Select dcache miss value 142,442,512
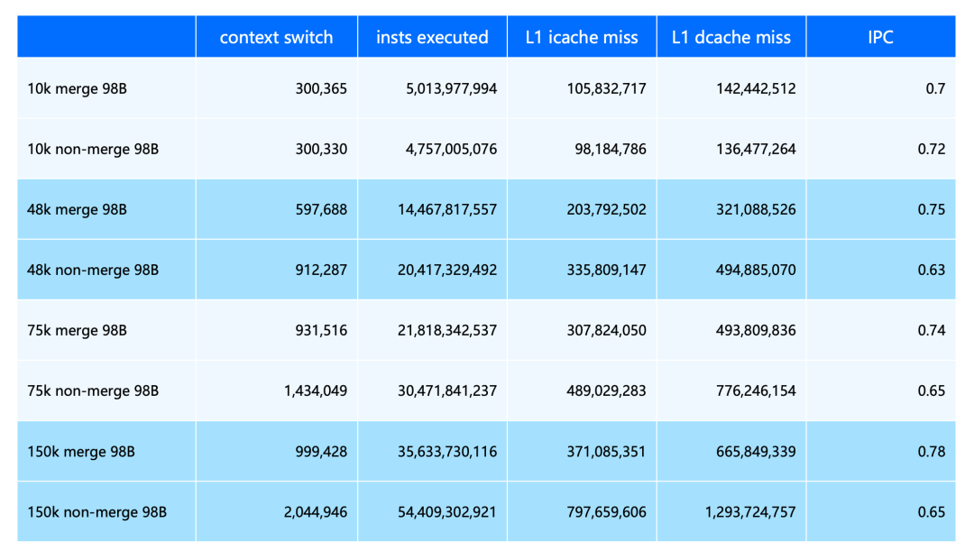 756,88
